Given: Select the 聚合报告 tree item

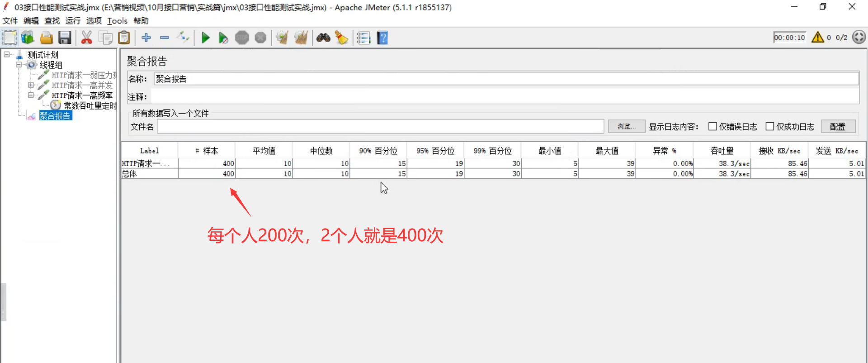Looking at the screenshot, I should 55,116.
